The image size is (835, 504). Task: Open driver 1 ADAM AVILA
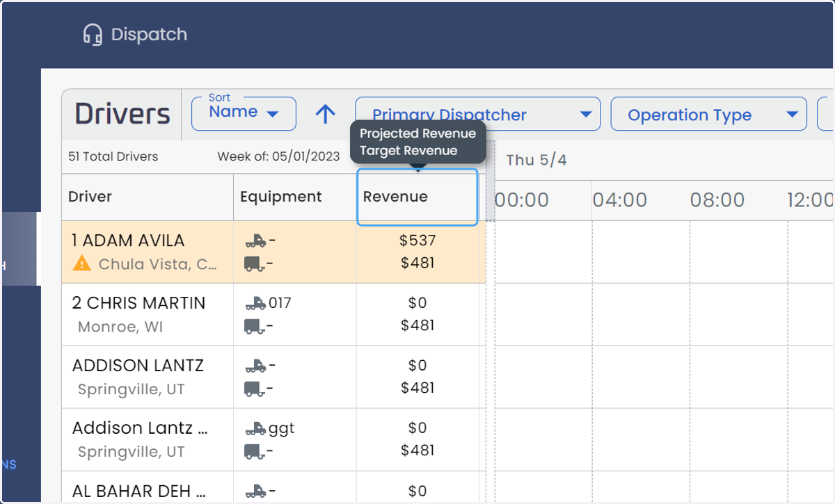click(128, 241)
